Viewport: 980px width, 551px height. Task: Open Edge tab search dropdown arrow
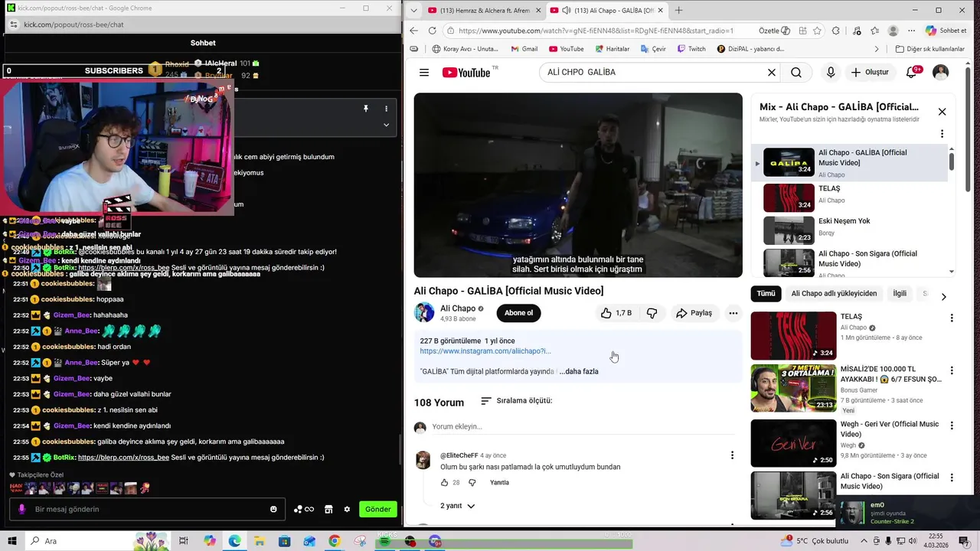(413, 10)
